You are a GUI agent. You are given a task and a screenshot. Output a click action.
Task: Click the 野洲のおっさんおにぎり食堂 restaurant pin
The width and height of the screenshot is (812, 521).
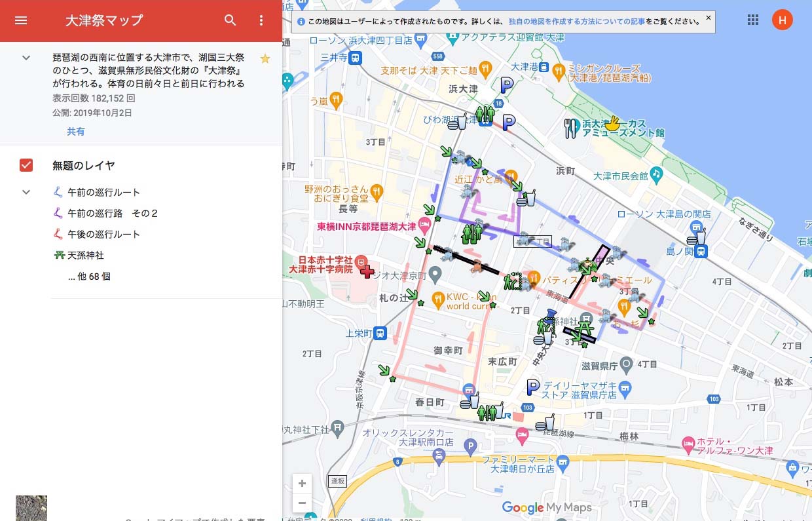377,191
